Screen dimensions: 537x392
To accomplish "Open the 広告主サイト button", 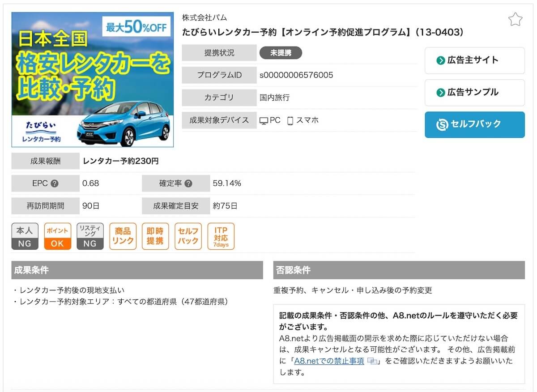I will click(474, 60).
